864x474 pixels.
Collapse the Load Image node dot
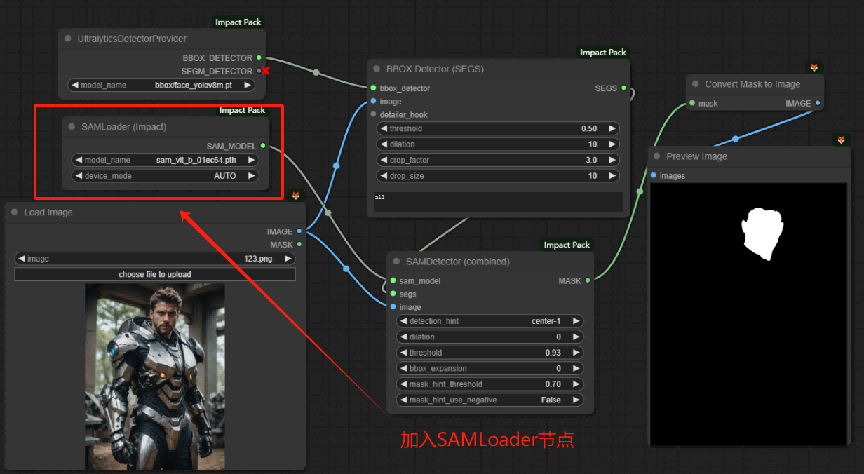coord(15,212)
